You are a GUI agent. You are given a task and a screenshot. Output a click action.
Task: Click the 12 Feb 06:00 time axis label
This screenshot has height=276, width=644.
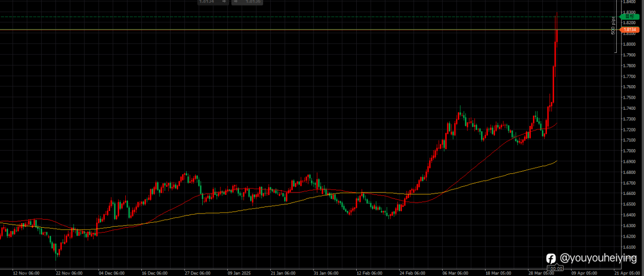[x=369, y=273]
